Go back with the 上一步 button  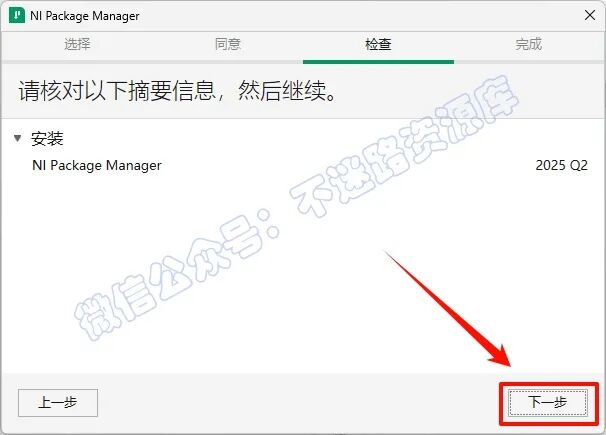58,403
